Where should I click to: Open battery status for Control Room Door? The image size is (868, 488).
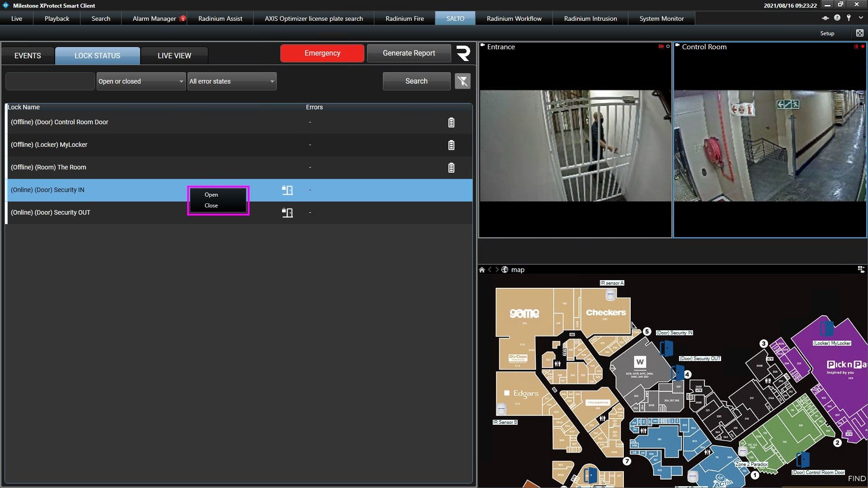451,122
